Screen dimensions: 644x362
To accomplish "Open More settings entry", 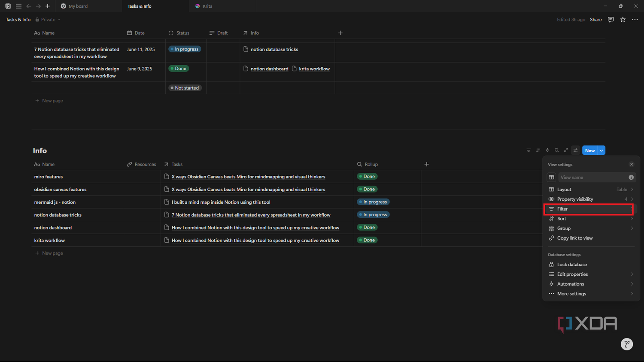I will 591,294.
